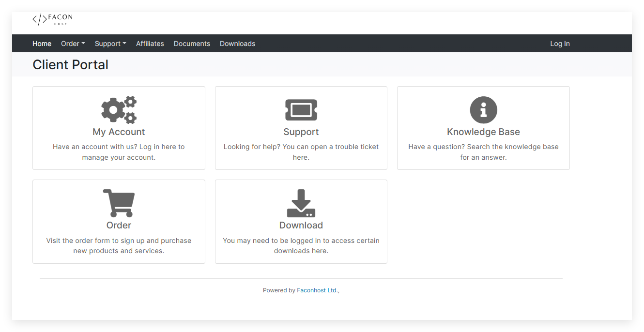Open the Downloads nav item
Image resolution: width=644 pixels, height=332 pixels.
(237, 44)
